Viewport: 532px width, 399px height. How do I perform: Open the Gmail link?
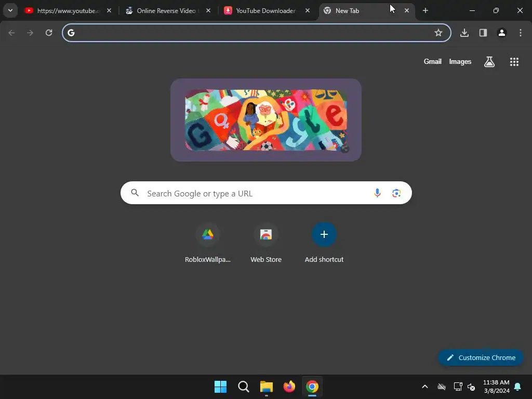click(x=433, y=61)
